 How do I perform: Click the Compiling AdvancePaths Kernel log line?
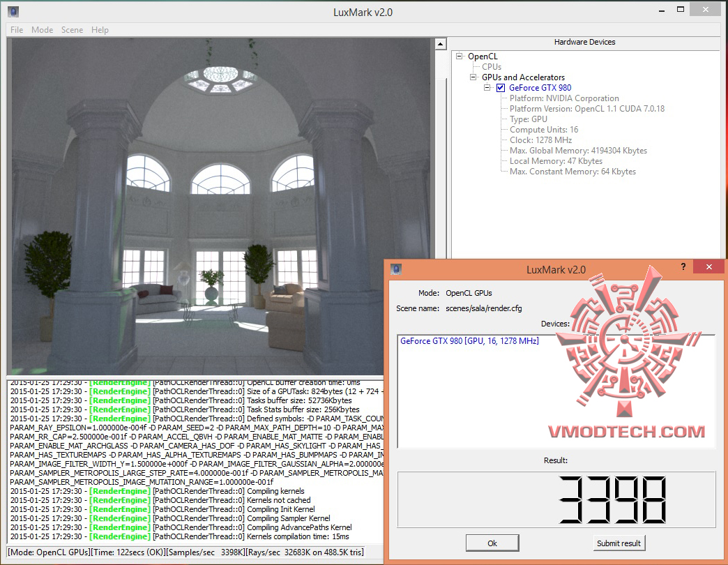181,527
